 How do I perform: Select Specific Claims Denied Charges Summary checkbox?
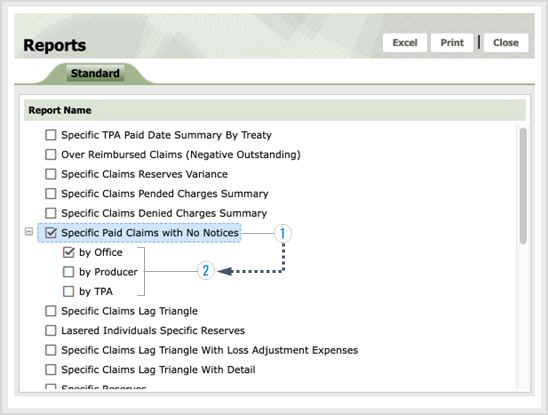tap(51, 213)
